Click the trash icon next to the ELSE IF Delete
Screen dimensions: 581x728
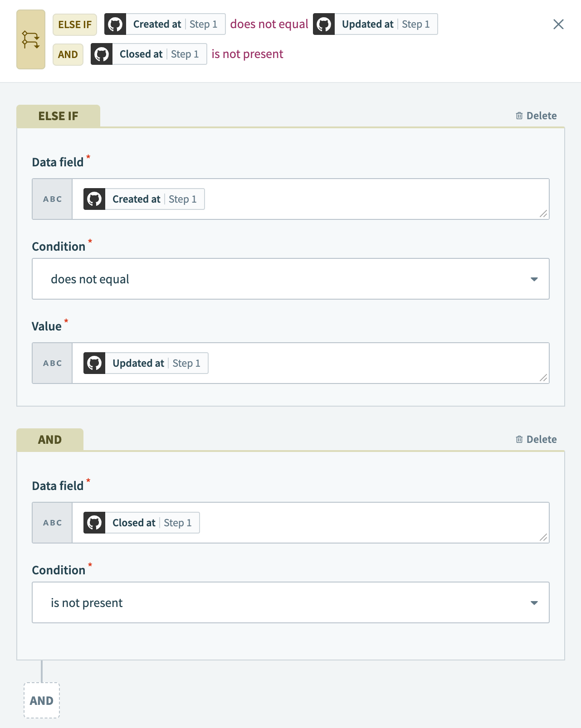coord(519,116)
